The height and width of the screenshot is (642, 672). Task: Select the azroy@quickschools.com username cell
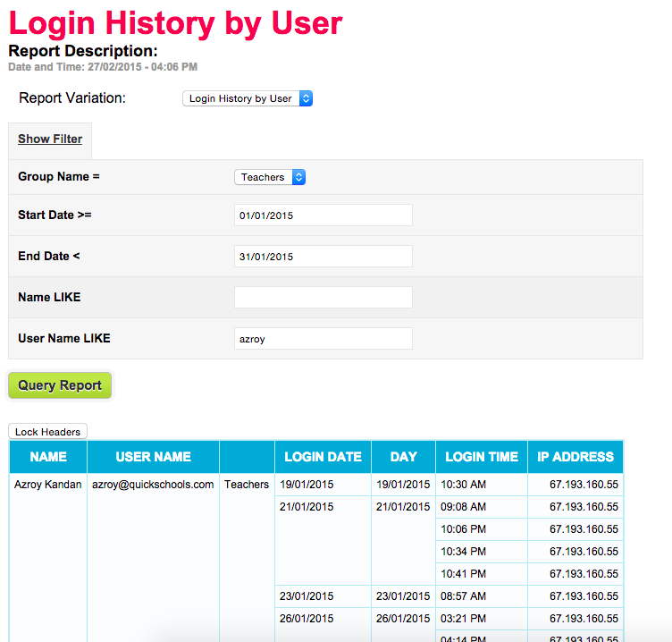click(153, 485)
